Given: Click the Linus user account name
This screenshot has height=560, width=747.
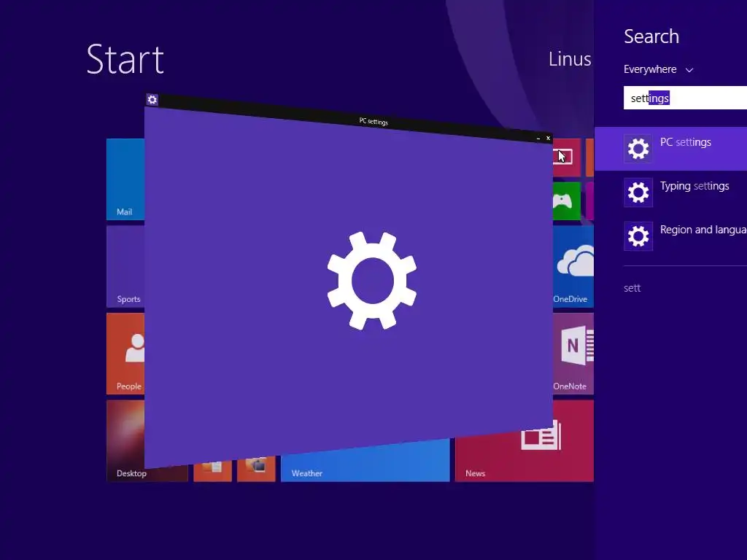Looking at the screenshot, I should [570, 59].
